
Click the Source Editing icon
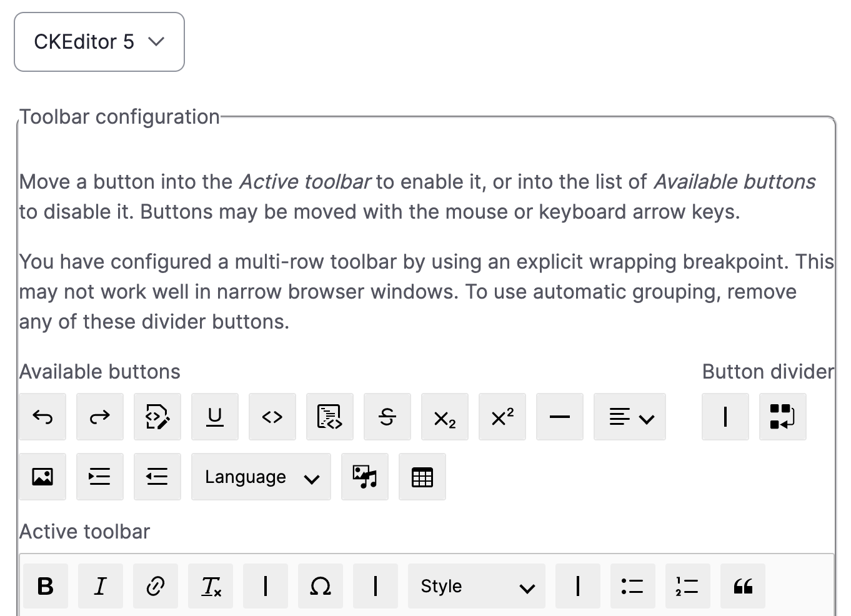coord(157,417)
